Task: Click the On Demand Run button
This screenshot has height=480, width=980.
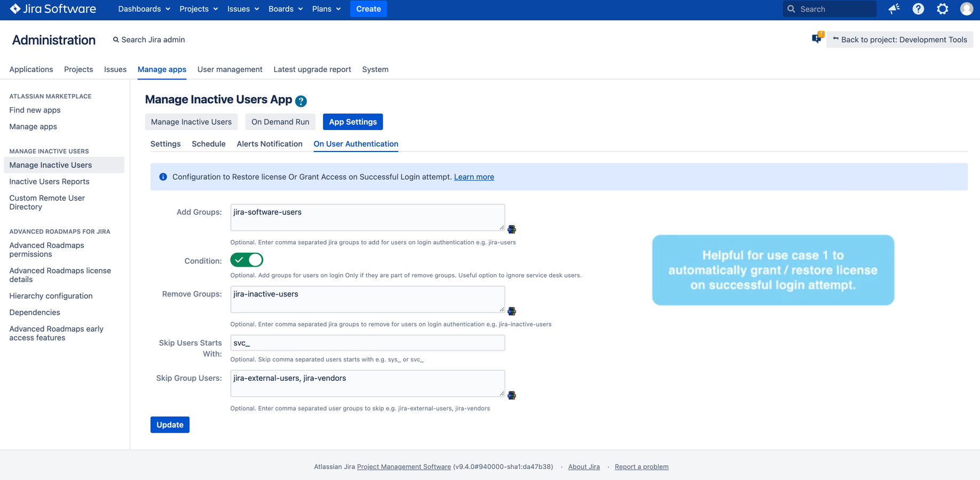Action: coord(280,122)
